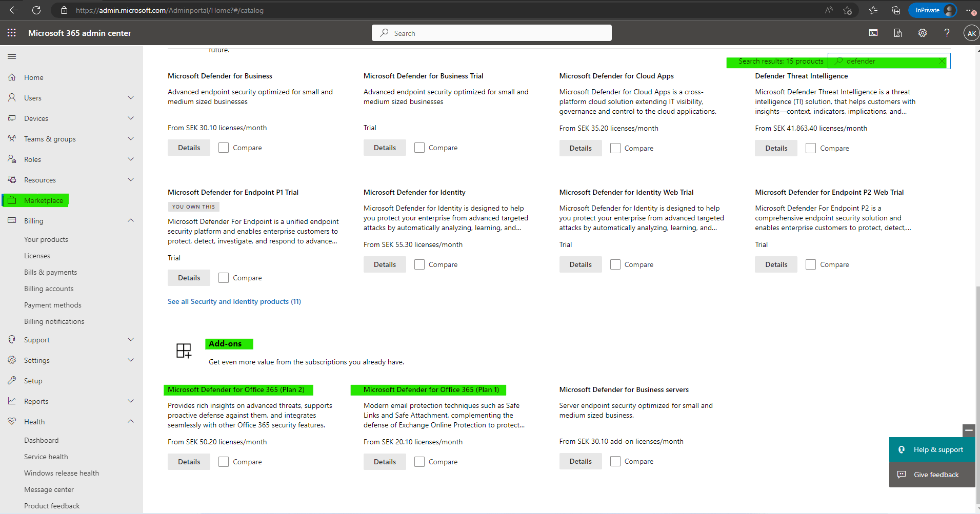This screenshot has height=514, width=980.
Task: Expand Teams & groups chevron
Action: [x=131, y=138]
